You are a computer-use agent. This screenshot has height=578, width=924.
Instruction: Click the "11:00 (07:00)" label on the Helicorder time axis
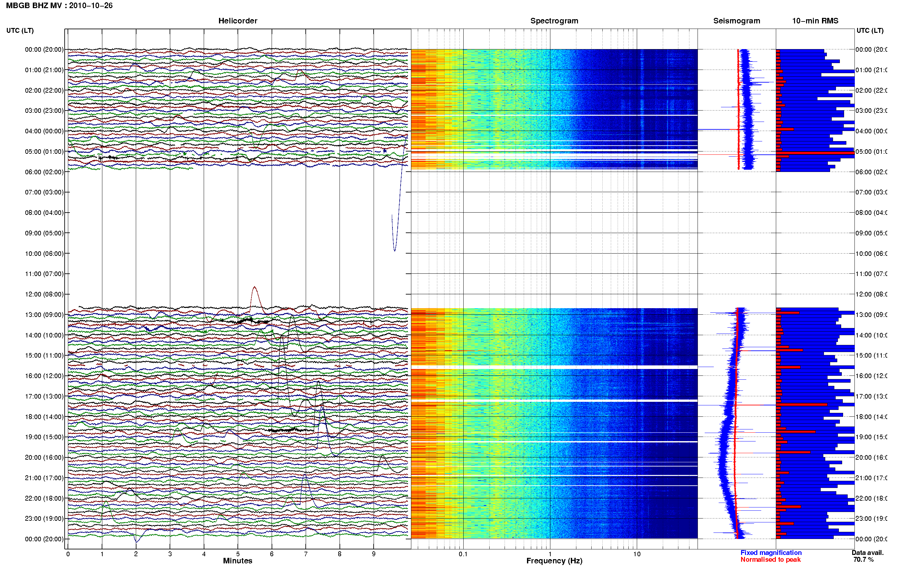tap(44, 274)
